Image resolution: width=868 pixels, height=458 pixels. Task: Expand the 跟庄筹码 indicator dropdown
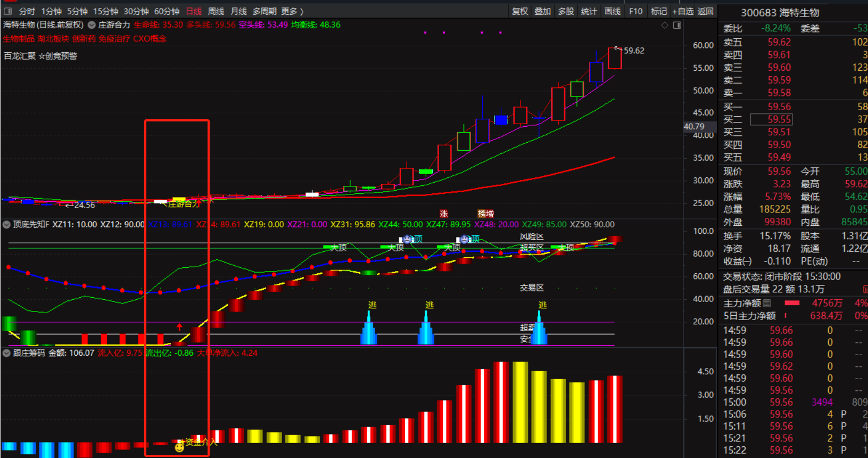point(6,353)
